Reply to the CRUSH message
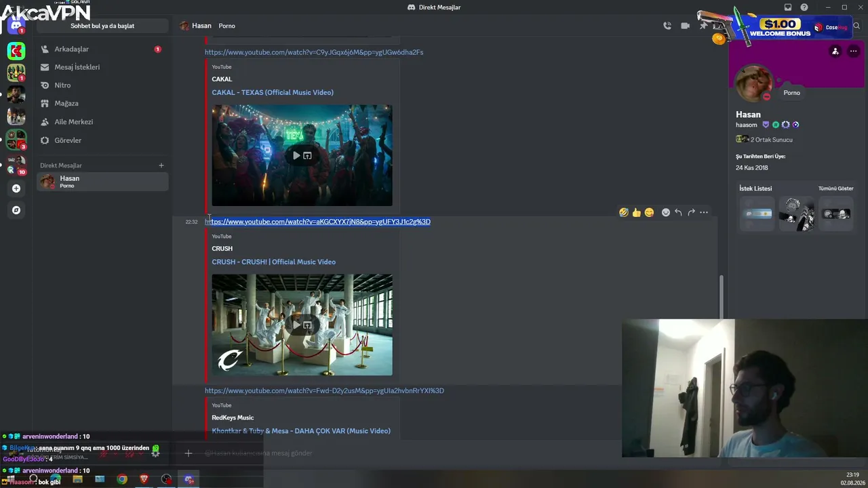Image resolution: width=868 pixels, height=488 pixels. pos(678,212)
